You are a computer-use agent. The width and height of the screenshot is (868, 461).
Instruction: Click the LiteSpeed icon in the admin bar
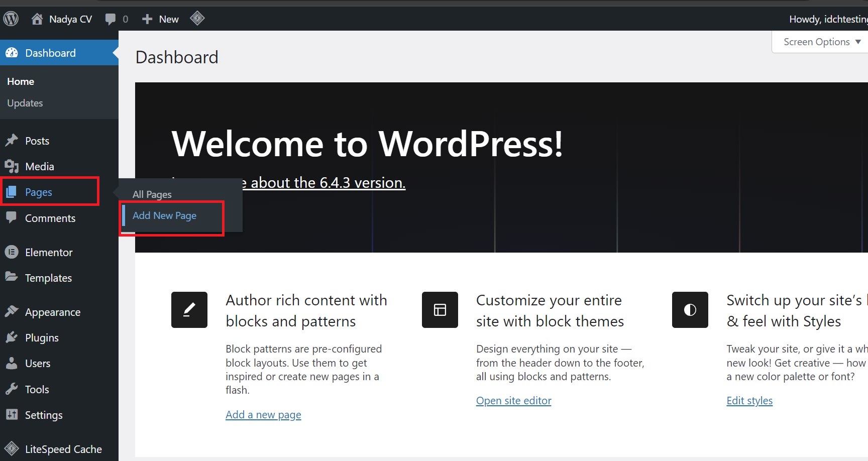coord(197,19)
